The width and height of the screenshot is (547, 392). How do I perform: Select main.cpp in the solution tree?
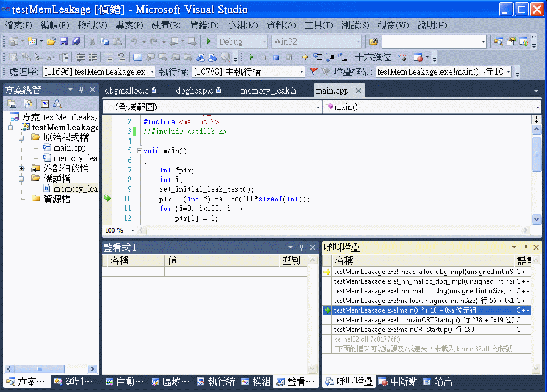point(70,148)
